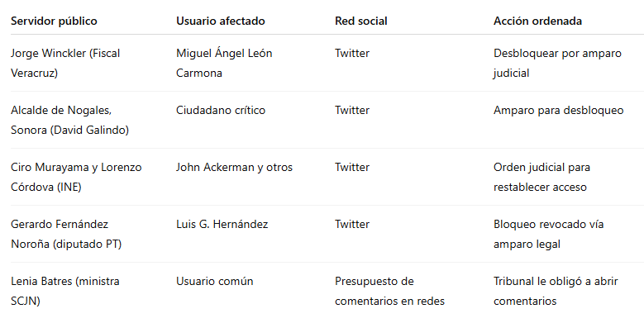Click the 'Servidor público' column header
Screen dimensions: 644x323
coord(54,21)
